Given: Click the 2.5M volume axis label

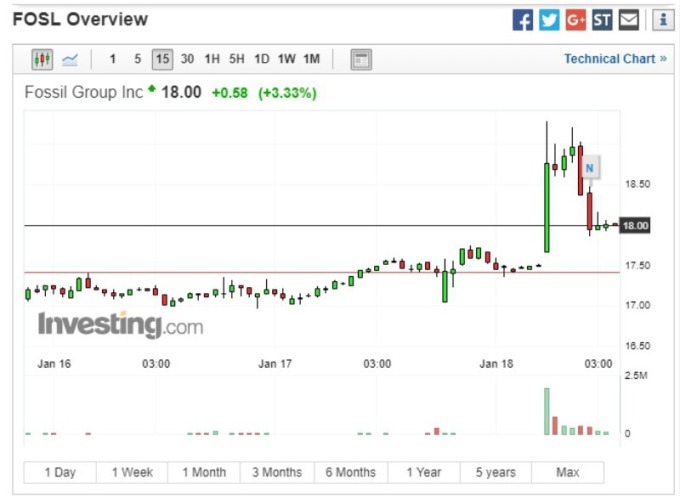Looking at the screenshot, I should tap(636, 375).
